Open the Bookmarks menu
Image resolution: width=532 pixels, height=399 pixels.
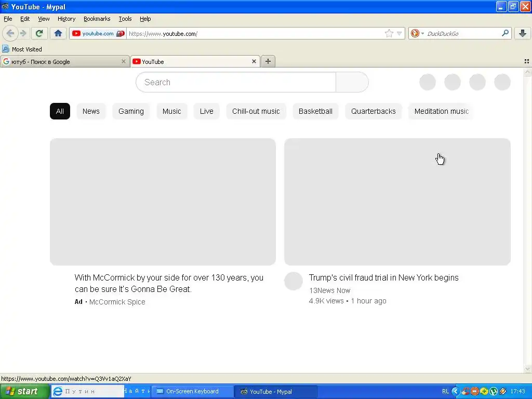tap(97, 19)
